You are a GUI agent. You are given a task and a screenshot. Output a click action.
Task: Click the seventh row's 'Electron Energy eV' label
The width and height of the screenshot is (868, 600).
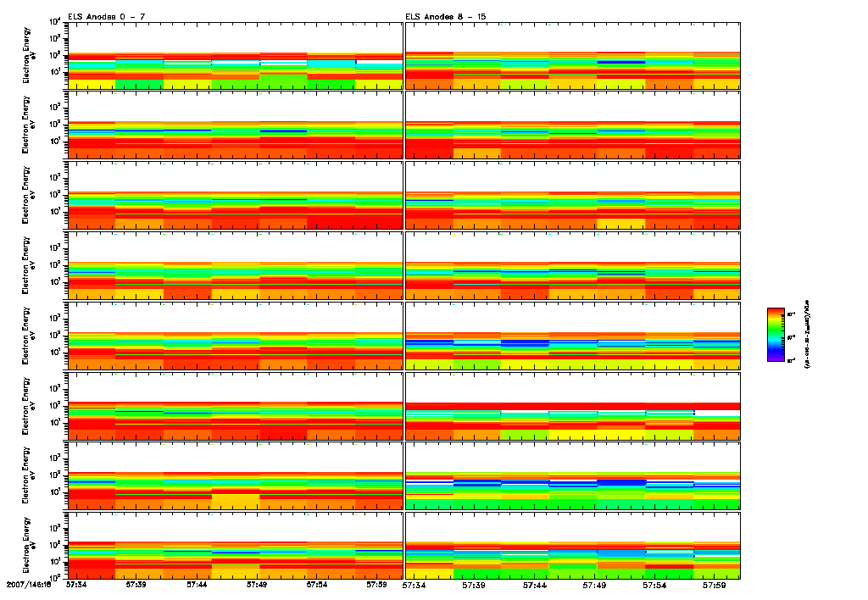point(29,475)
